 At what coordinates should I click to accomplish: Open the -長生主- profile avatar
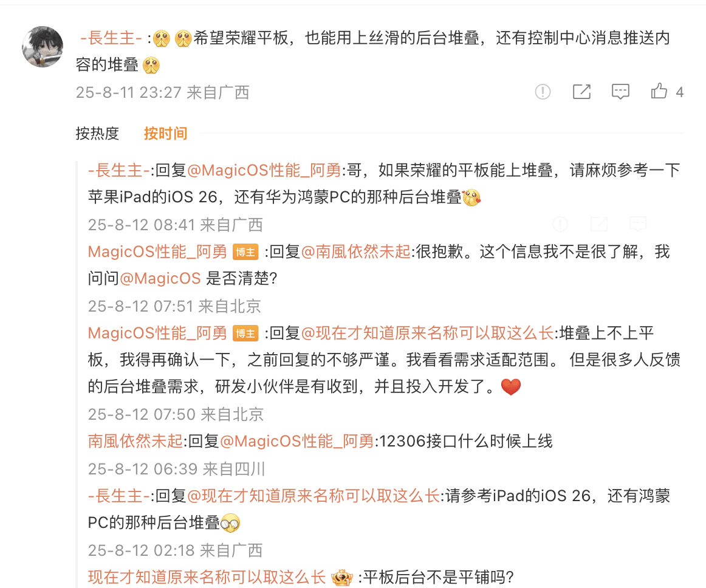[43, 47]
